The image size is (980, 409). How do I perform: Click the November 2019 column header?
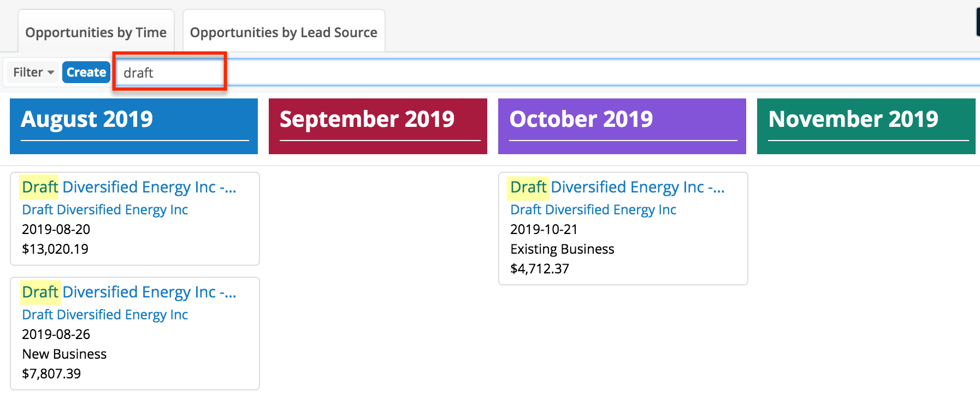click(x=853, y=119)
